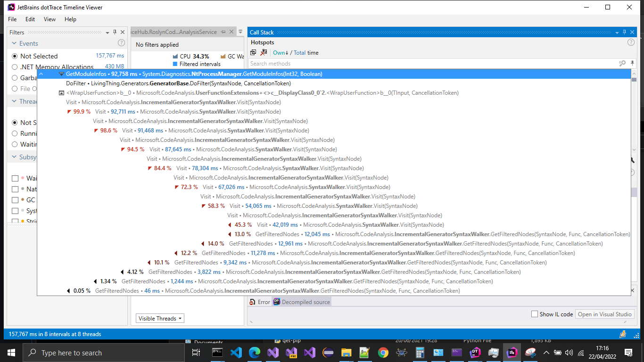Focus the Search methods field
644x362 pixels.
point(433,63)
